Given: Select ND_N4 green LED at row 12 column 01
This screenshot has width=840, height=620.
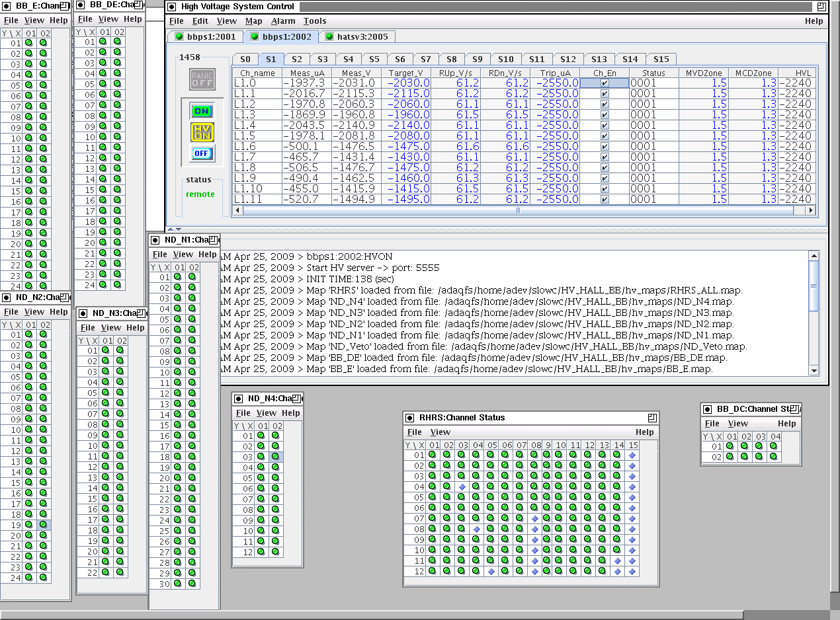Looking at the screenshot, I should coord(262,552).
